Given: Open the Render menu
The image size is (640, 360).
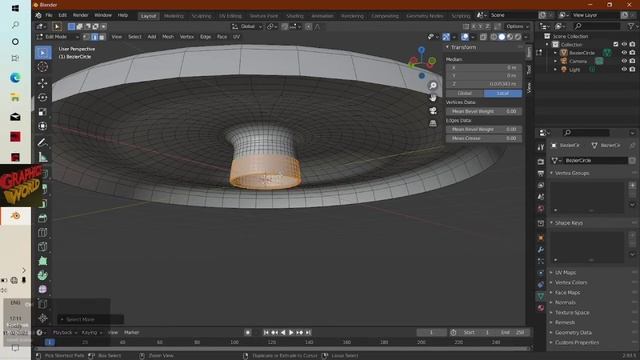Looking at the screenshot, I should 80,15.
